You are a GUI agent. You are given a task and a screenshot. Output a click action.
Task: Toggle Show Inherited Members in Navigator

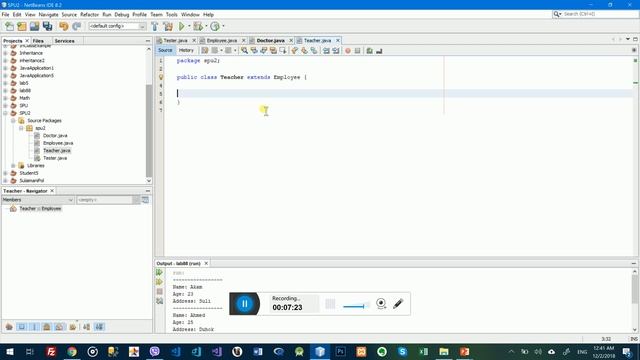coord(9,327)
